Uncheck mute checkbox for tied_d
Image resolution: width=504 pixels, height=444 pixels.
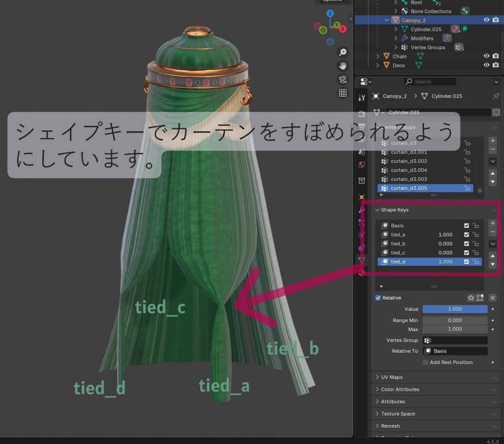[x=467, y=262]
